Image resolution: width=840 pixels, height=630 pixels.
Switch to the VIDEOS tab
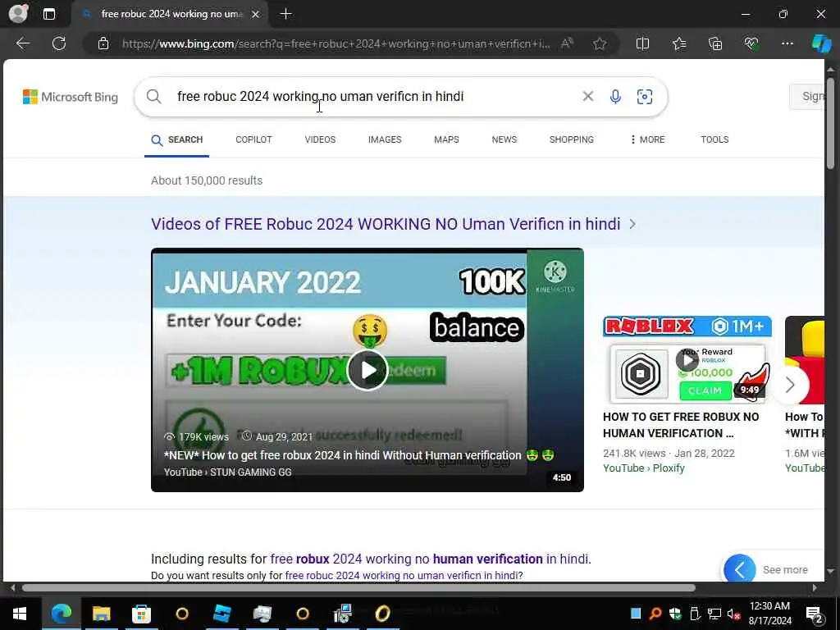pos(320,139)
